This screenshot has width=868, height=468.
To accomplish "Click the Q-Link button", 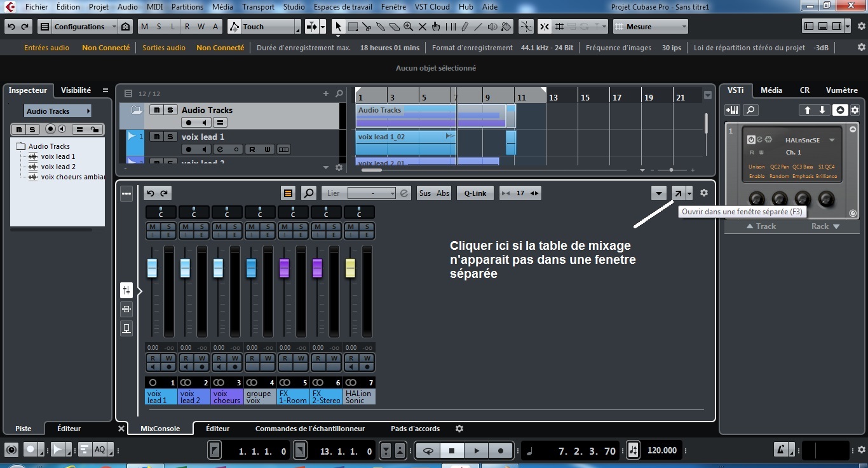I will [x=475, y=193].
